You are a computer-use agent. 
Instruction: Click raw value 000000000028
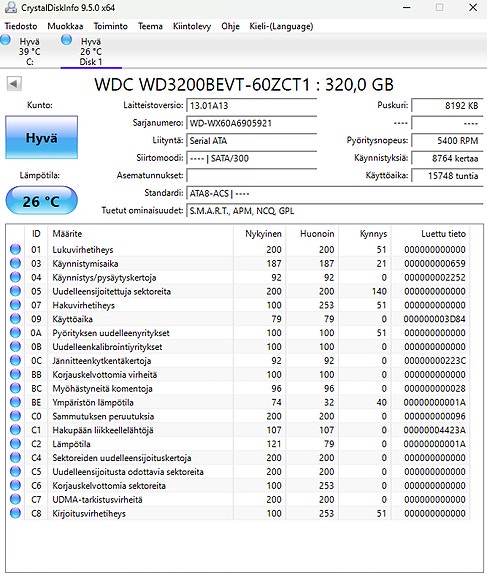[435, 389]
